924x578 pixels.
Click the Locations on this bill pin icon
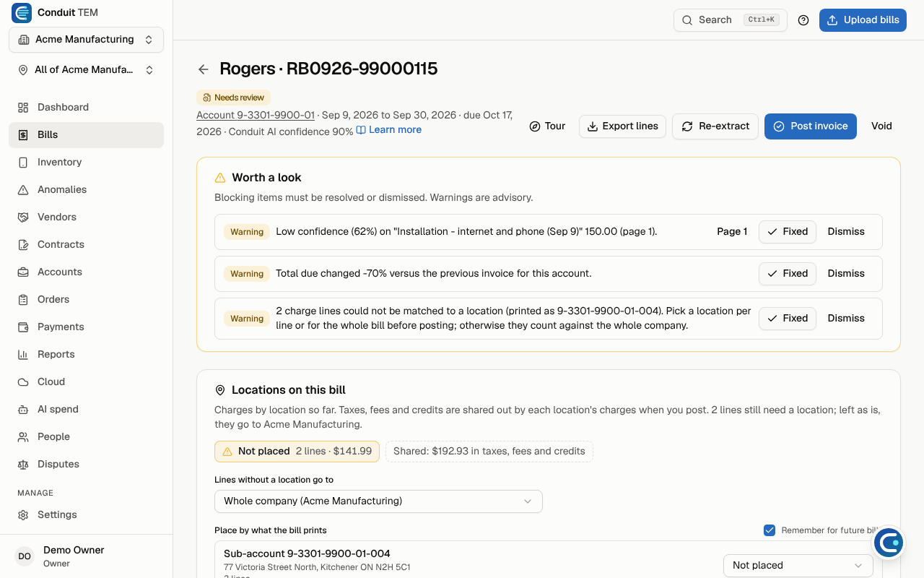click(x=220, y=390)
